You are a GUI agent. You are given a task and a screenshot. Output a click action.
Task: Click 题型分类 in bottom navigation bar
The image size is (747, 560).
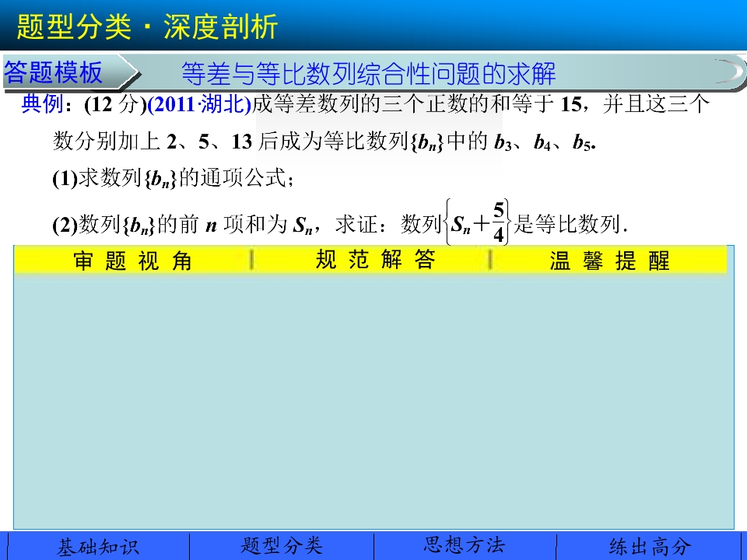tap(282, 546)
